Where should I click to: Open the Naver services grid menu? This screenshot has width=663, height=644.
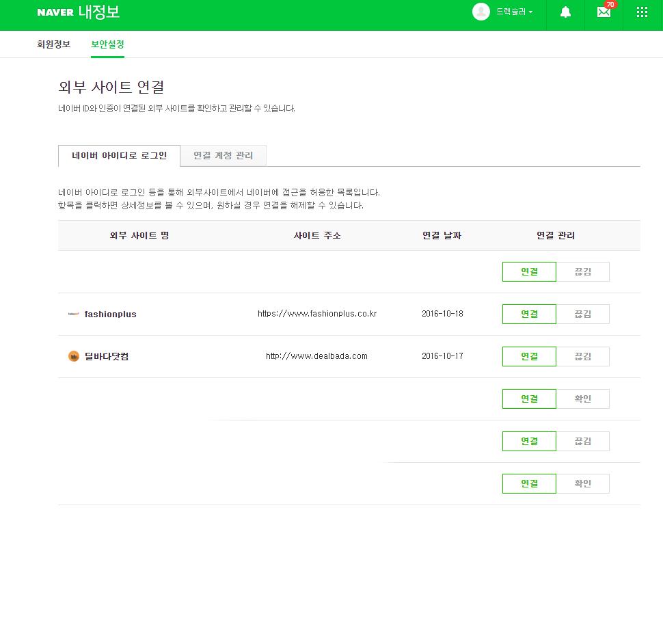point(642,12)
